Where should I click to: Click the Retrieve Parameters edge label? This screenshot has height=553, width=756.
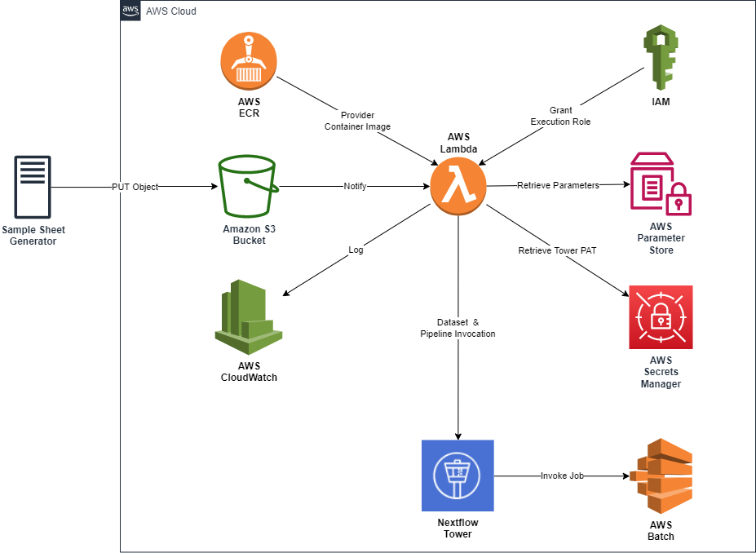click(x=558, y=185)
